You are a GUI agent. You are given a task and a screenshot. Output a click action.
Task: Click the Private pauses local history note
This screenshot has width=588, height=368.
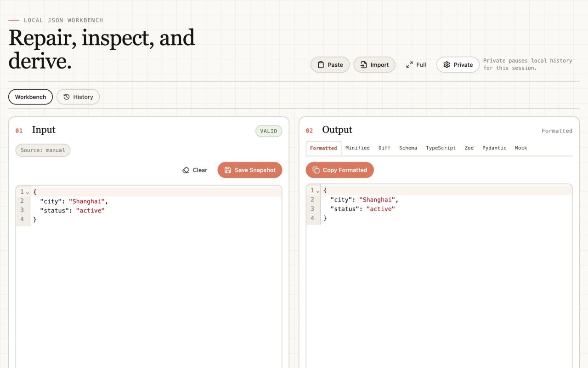(528, 64)
